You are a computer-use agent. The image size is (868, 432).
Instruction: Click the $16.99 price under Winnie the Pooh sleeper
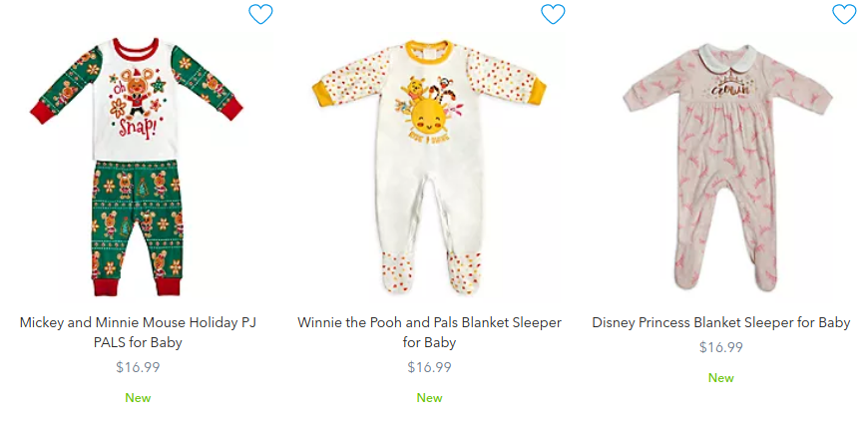point(430,367)
